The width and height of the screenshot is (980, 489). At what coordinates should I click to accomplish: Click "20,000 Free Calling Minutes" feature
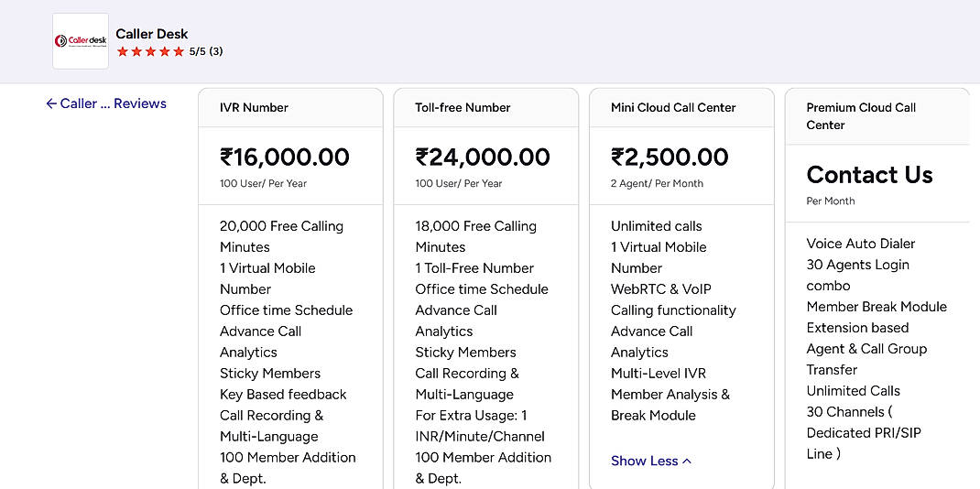click(282, 236)
